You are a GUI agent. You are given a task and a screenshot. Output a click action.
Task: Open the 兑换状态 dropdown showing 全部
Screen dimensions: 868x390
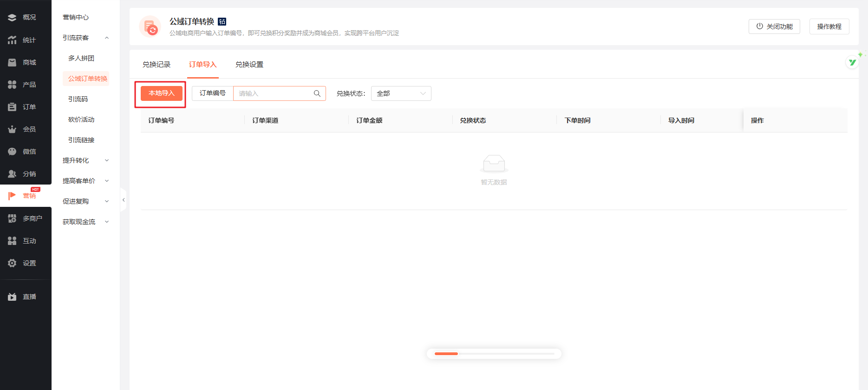[401, 93]
